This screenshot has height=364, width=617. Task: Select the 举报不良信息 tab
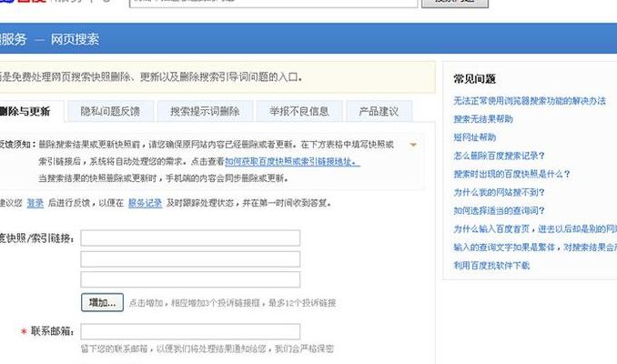tap(299, 111)
